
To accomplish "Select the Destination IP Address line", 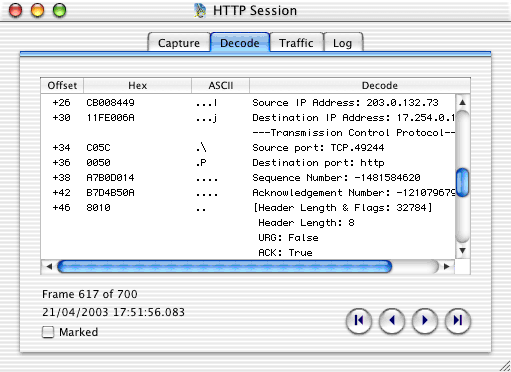I will pyautogui.click(x=354, y=118).
